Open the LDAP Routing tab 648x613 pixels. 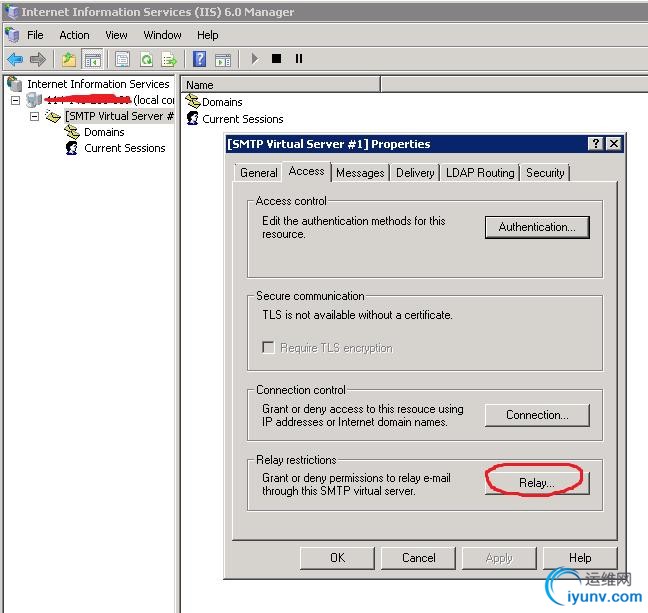point(480,173)
